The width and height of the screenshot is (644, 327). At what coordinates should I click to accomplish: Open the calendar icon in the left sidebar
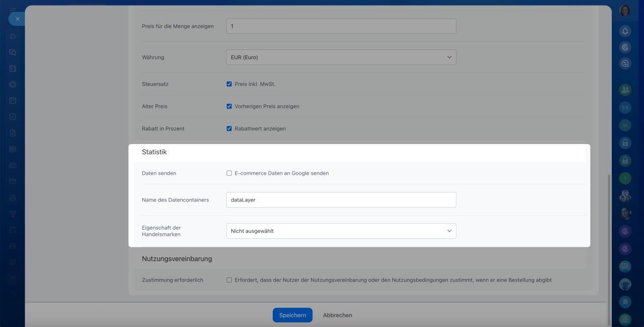pyautogui.click(x=13, y=101)
